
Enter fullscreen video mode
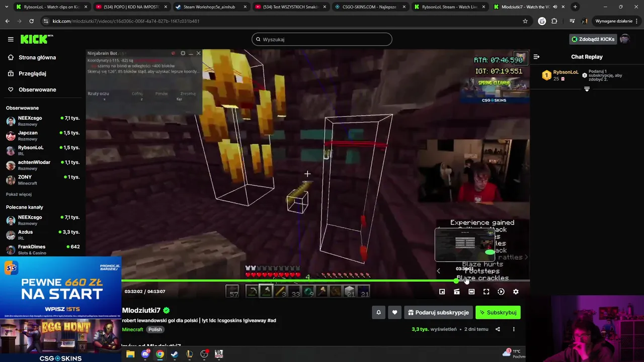click(486, 292)
